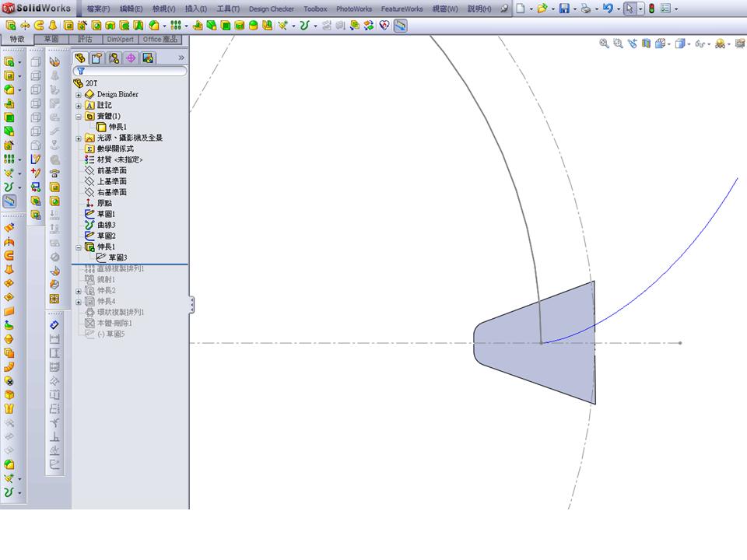Open the 插入(I) insert menu
Viewport: 747px width, 560px height.
click(196, 9)
